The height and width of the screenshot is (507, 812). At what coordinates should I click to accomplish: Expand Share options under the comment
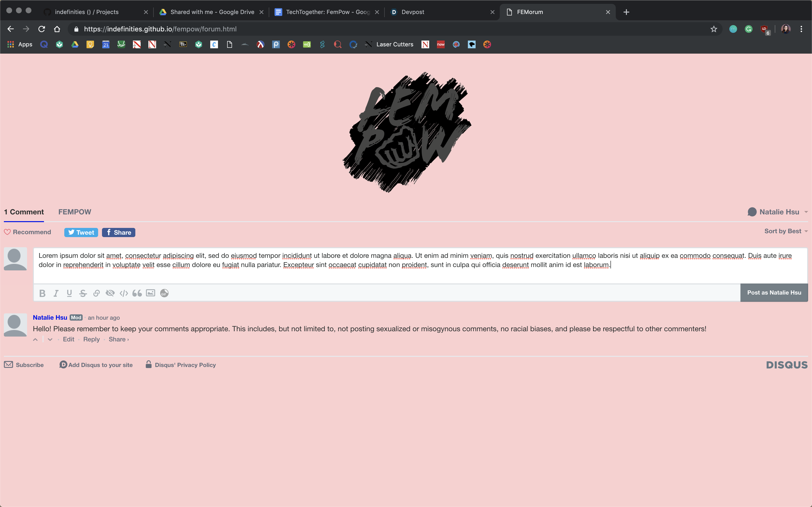[118, 339]
